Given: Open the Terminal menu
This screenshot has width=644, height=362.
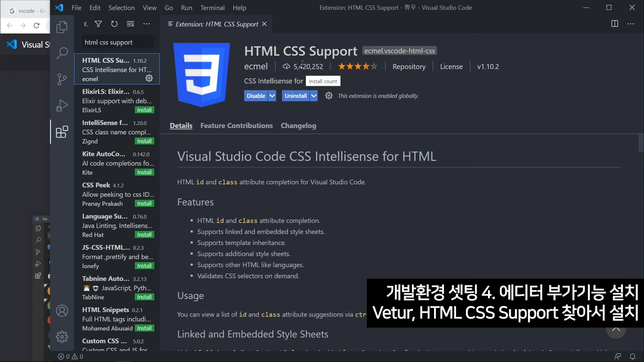Looking at the screenshot, I should (x=212, y=8).
